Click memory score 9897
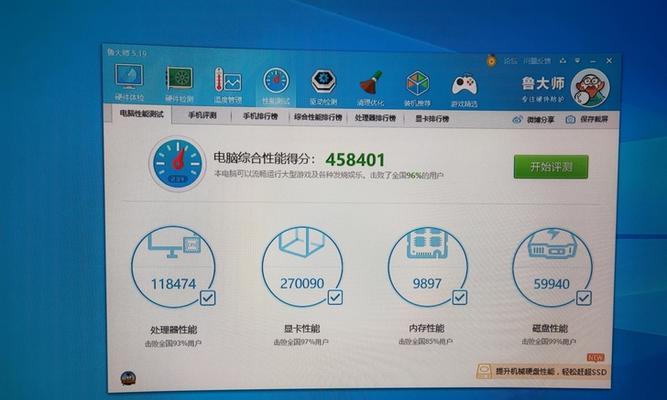This screenshot has width=667, height=400. [427, 283]
